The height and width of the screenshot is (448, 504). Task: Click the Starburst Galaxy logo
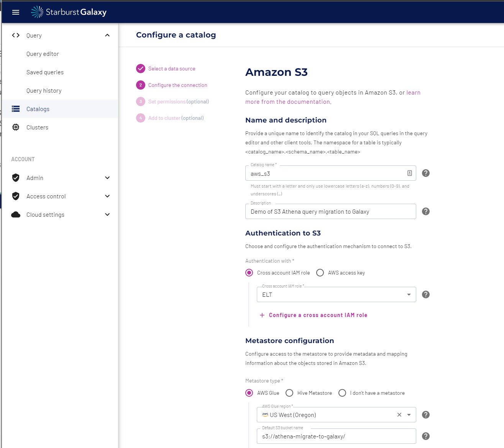69,12
